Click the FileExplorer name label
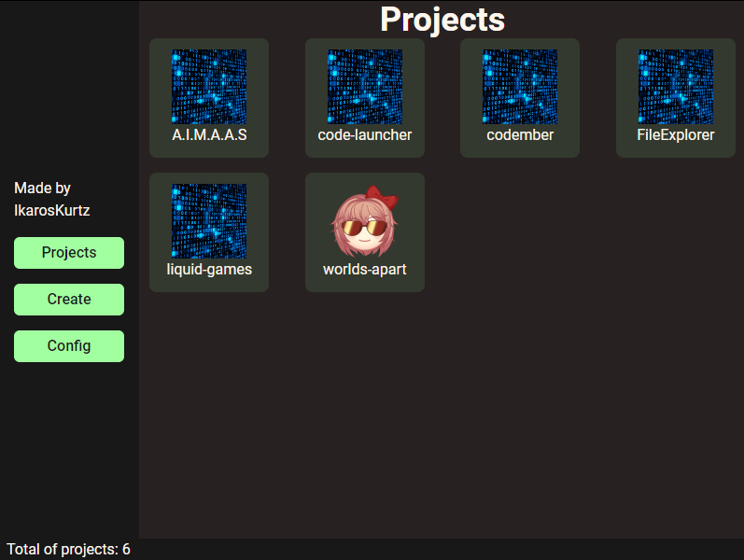744x560 pixels. (676, 135)
